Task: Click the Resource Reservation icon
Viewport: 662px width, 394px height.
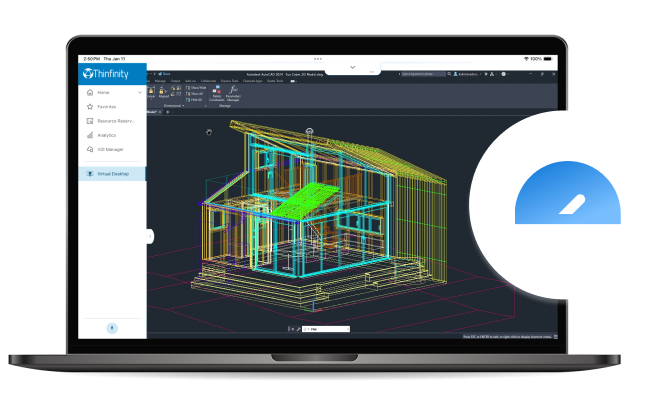Action: tap(90, 121)
